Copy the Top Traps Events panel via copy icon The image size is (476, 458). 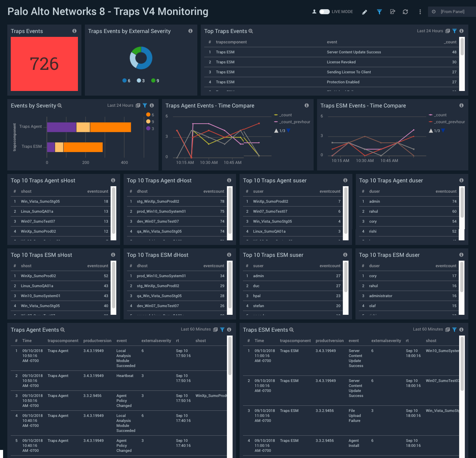447,31
